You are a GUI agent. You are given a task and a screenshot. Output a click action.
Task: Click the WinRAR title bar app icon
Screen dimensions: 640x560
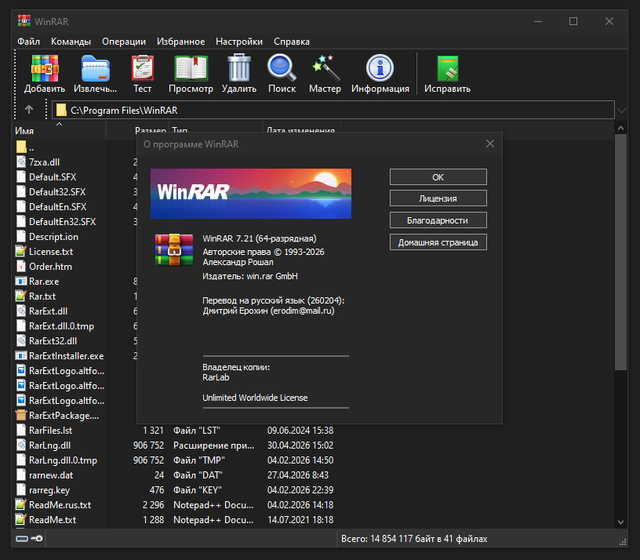pos(24,21)
